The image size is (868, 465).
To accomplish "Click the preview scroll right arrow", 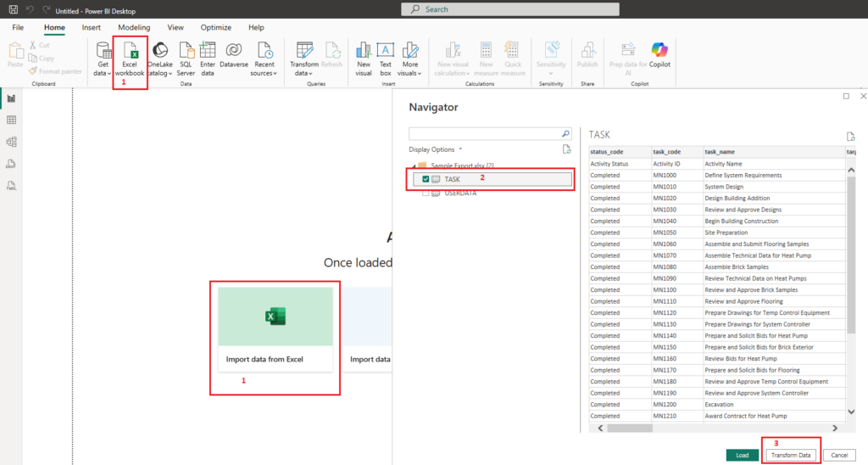I will coord(835,428).
